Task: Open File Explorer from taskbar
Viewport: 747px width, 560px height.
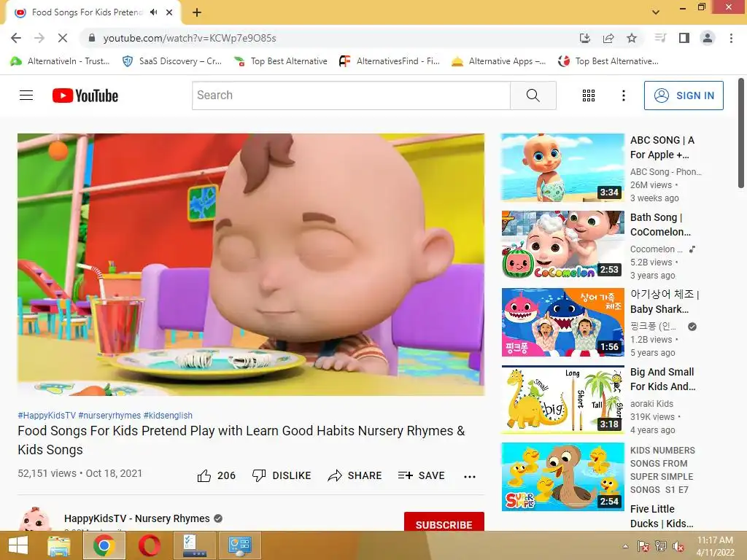Action: pos(59,545)
